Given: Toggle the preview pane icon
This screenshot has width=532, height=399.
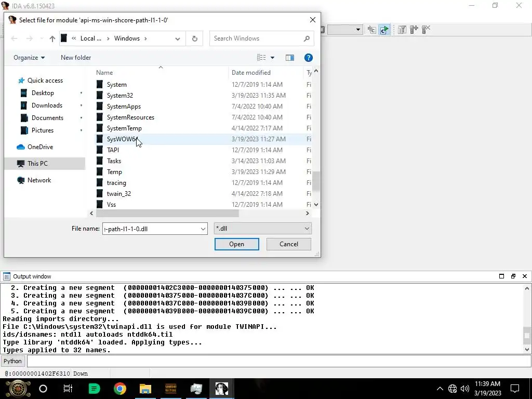Looking at the screenshot, I should pyautogui.click(x=290, y=58).
